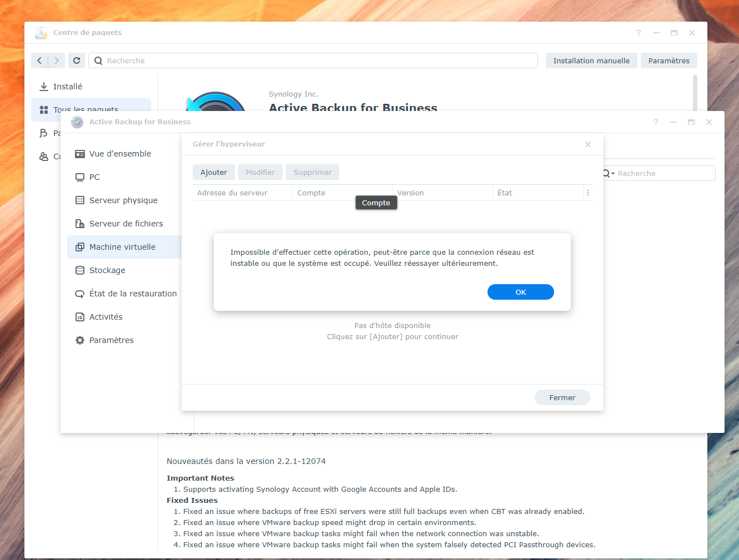Confirm error dialog with OK button
This screenshot has height=560, width=739.
pos(521,292)
